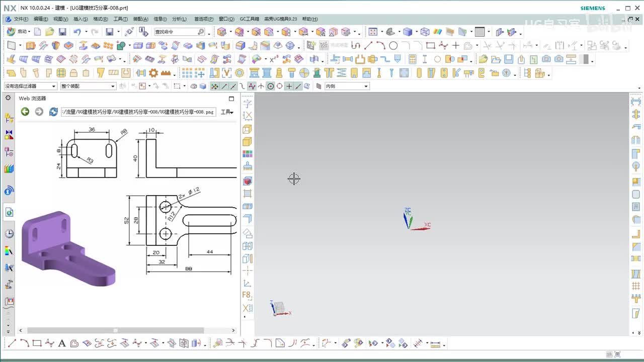The height and width of the screenshot is (362, 644).
Task: Click the Open folder icon
Action: (x=50, y=32)
